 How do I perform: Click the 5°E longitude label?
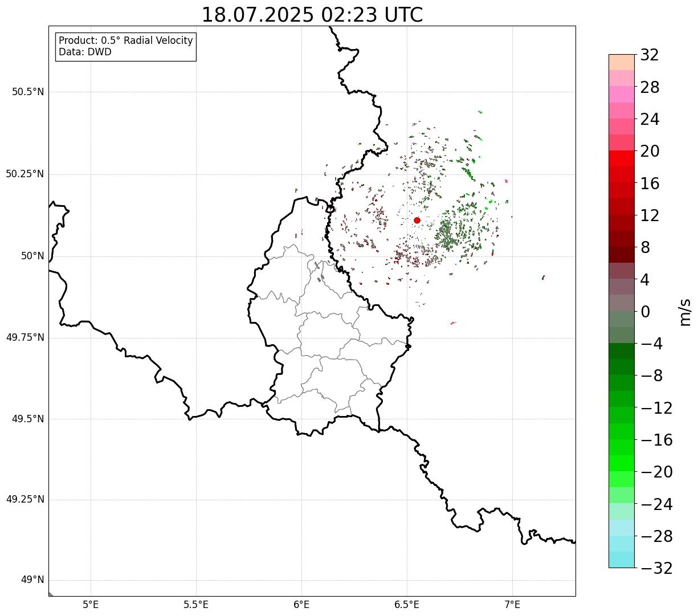(x=91, y=605)
